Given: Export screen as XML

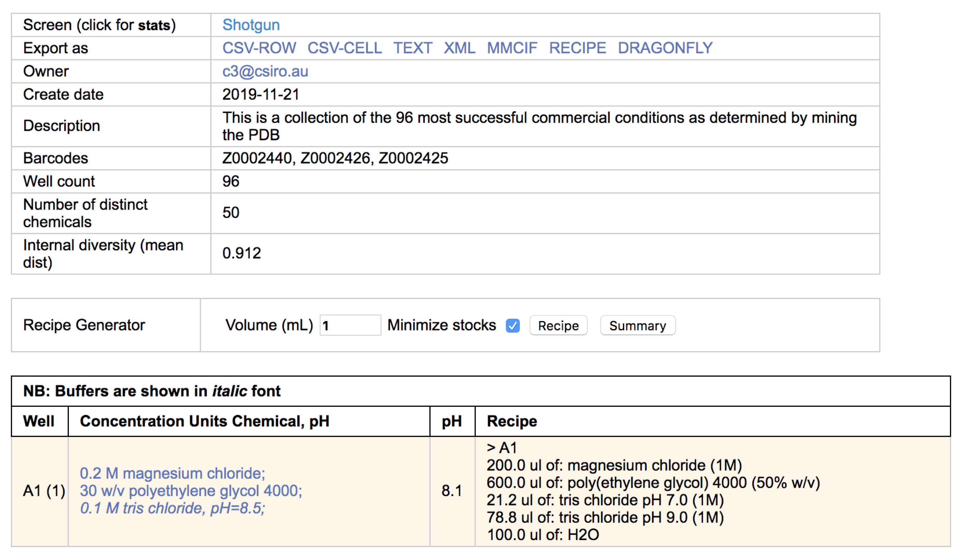Looking at the screenshot, I should [459, 48].
